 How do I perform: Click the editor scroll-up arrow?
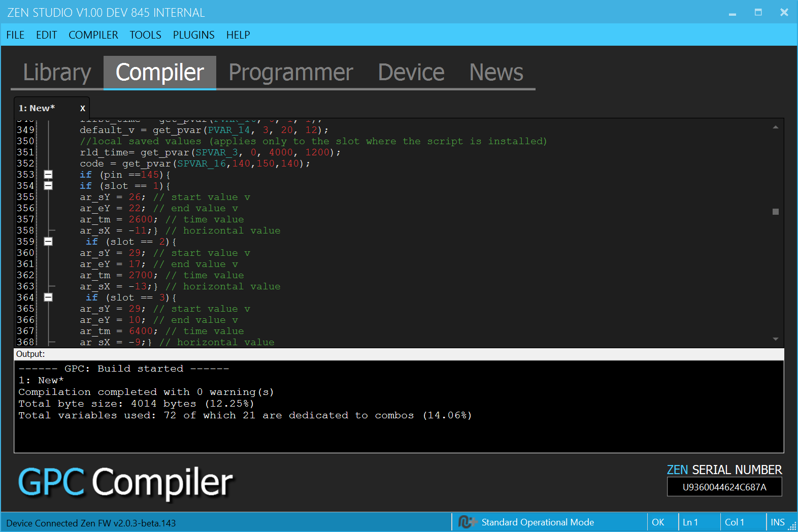776,127
